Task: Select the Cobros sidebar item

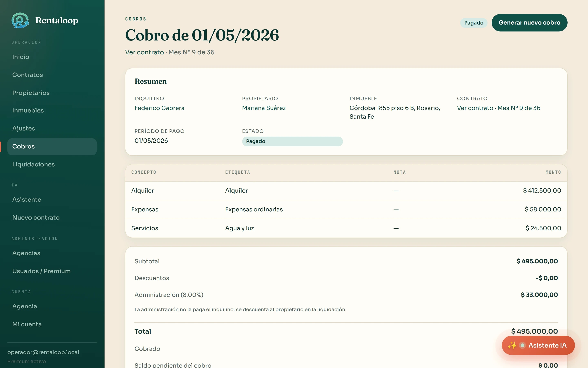Action: coord(52,147)
